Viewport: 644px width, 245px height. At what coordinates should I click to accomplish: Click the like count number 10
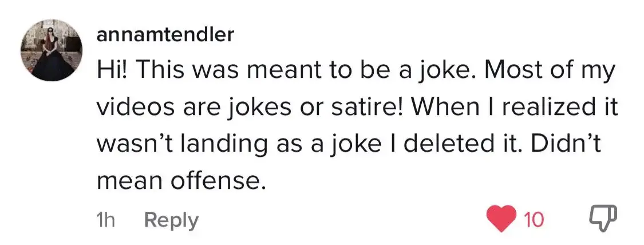534,219
